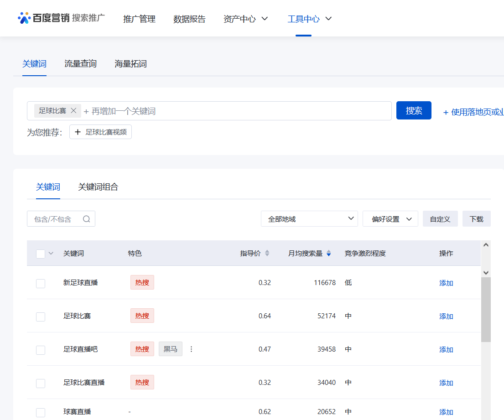Screen dimensions: 504x420
Task: Check the 足球比赛 row checkbox
Action: pyautogui.click(x=41, y=316)
